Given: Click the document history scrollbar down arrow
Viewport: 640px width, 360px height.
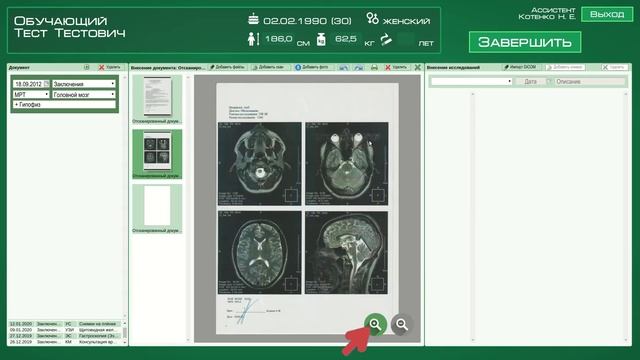Looking at the screenshot, I should coord(124,343).
